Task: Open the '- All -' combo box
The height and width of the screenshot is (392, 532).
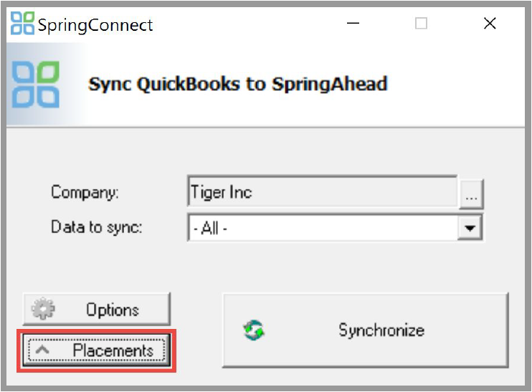Action: pos(336,228)
